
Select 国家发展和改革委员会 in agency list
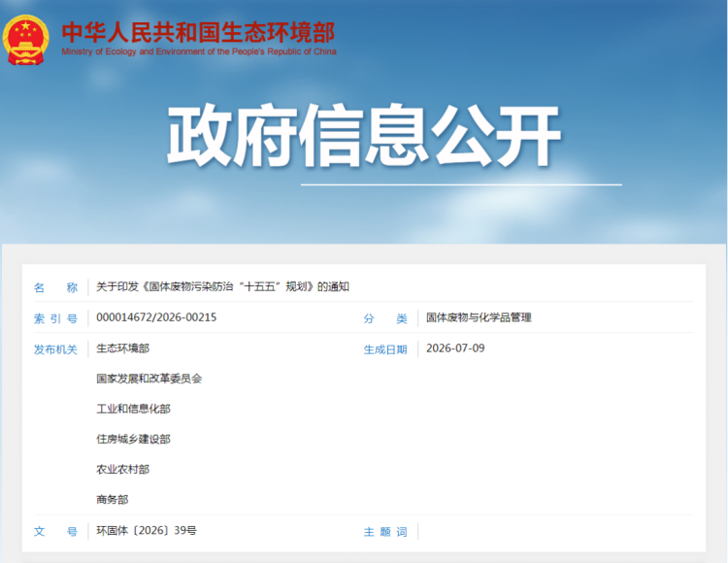[149, 379]
